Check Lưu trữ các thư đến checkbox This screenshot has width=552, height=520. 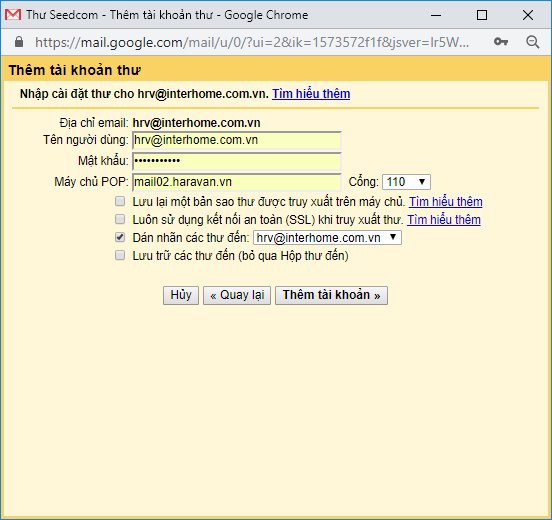[x=120, y=255]
